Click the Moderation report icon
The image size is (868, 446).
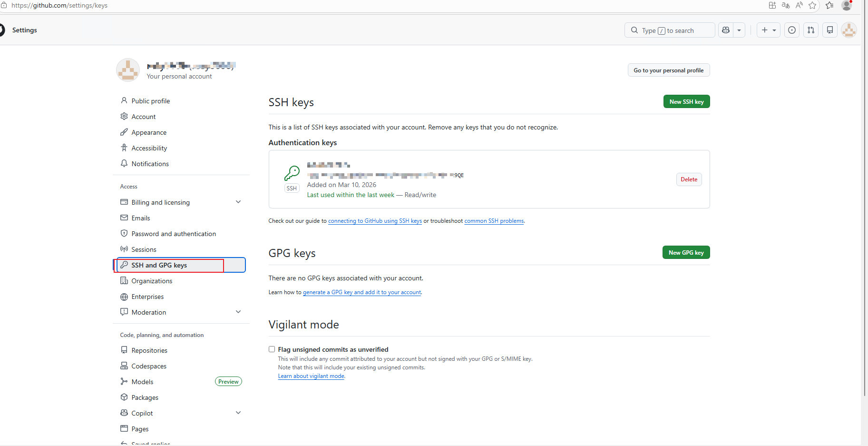point(124,312)
